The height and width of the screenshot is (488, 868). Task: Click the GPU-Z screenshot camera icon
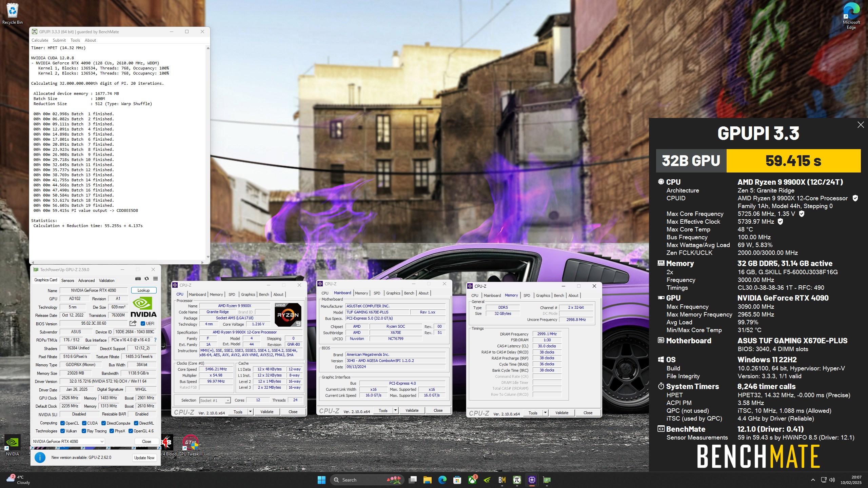pos(138,279)
